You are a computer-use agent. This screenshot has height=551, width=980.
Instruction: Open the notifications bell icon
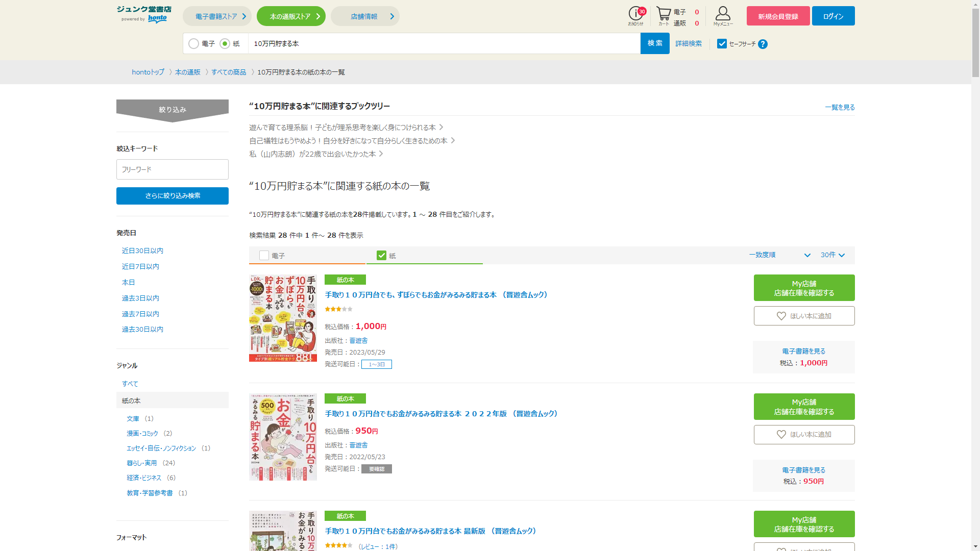pyautogui.click(x=636, y=14)
